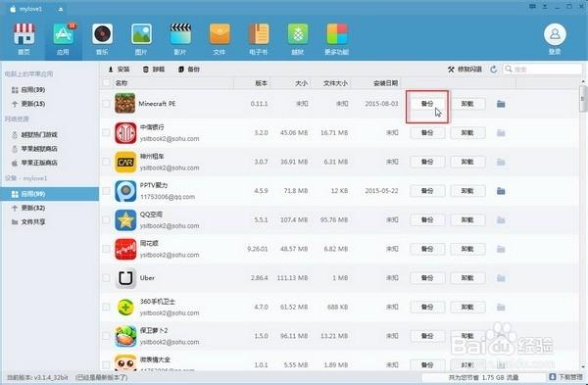The height and width of the screenshot is (385, 588).
Task: Check the 中信银行 row checkbox
Action: click(106, 132)
